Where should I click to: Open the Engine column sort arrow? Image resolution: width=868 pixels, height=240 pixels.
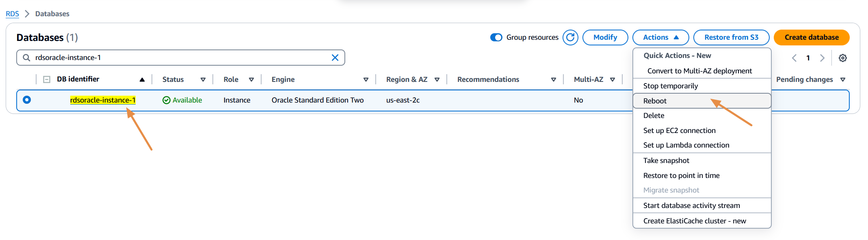click(x=366, y=79)
